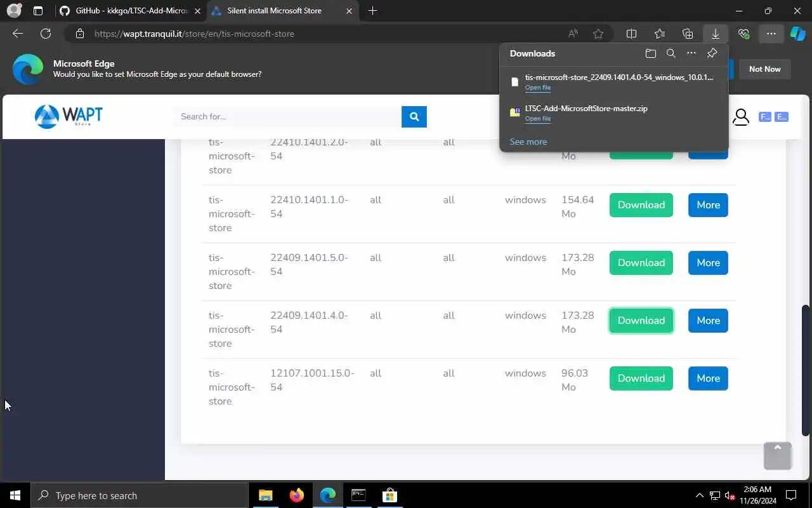Go back to the previous page
The image size is (812, 508).
18,34
